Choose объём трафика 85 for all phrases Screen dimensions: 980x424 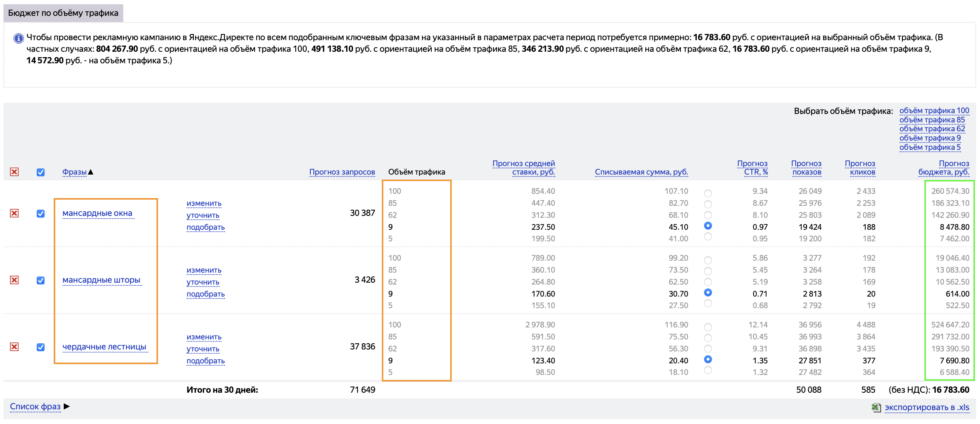[x=932, y=120]
